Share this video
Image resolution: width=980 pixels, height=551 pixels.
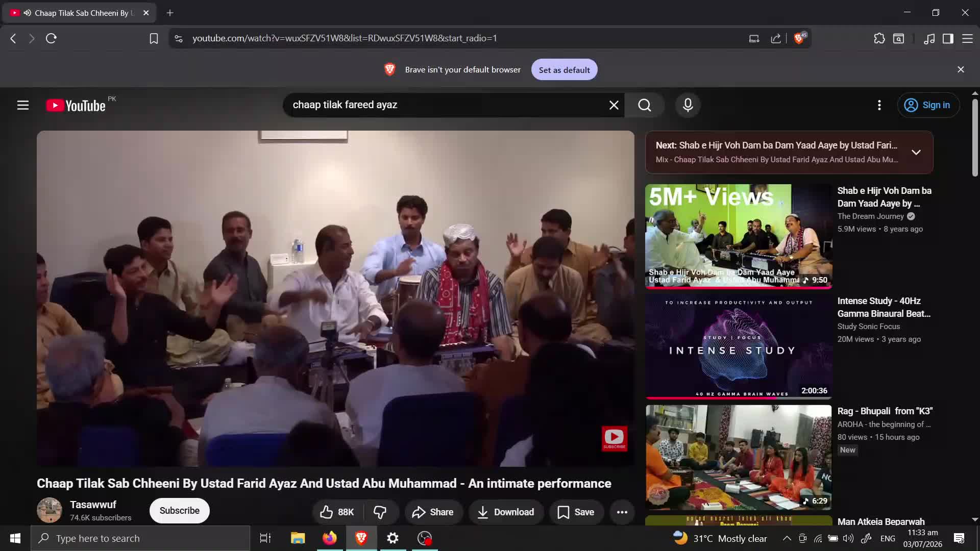tap(433, 512)
